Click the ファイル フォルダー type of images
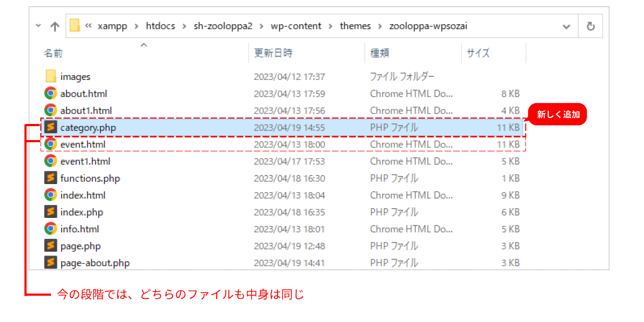644x322 pixels. (x=402, y=77)
